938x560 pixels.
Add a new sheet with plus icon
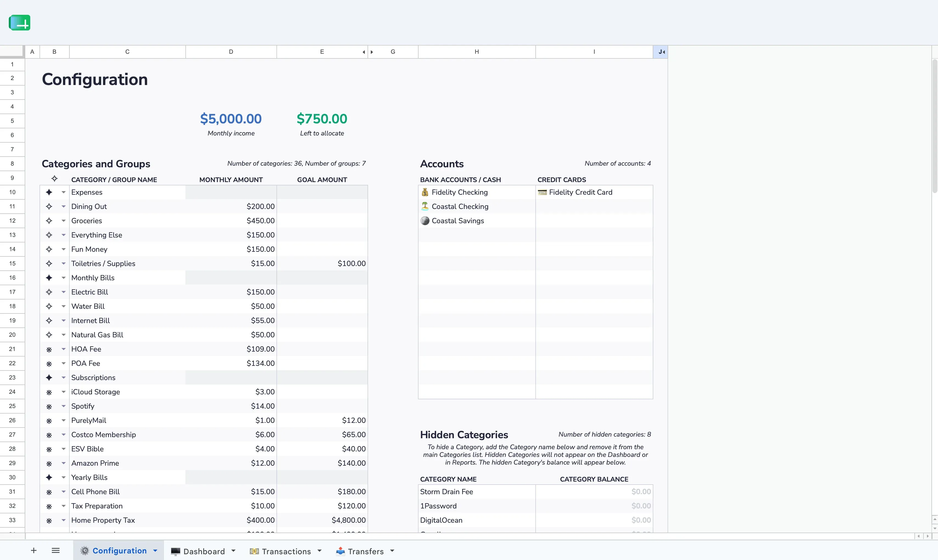tap(33, 551)
